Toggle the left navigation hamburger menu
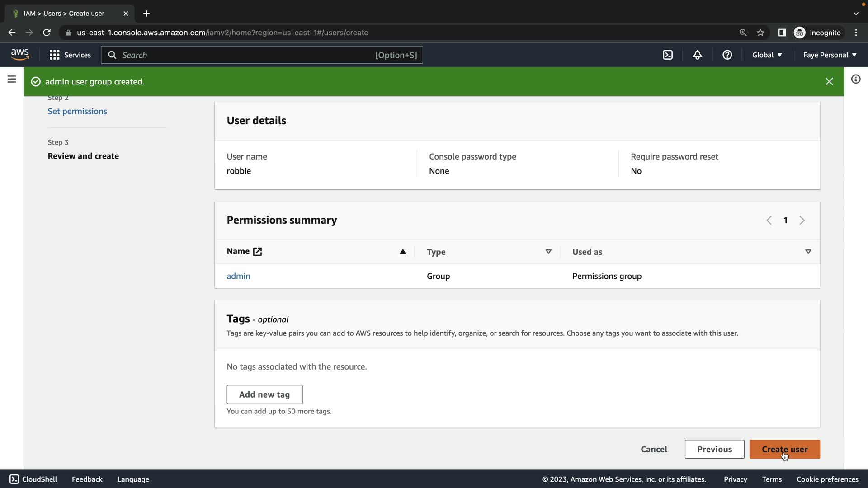 coord(12,80)
